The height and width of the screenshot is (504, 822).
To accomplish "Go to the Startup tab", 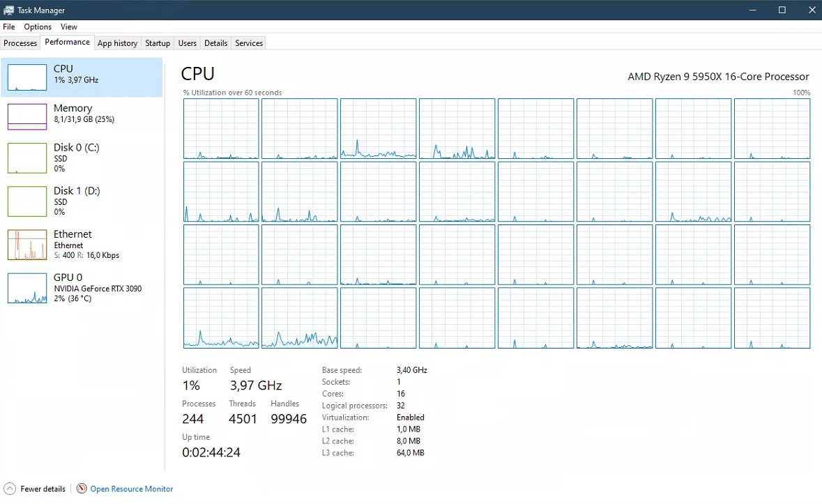I will click(x=158, y=43).
